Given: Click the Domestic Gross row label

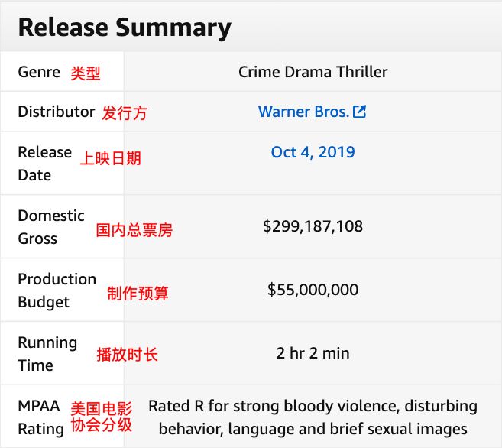Looking at the screenshot, I should [x=50, y=226].
